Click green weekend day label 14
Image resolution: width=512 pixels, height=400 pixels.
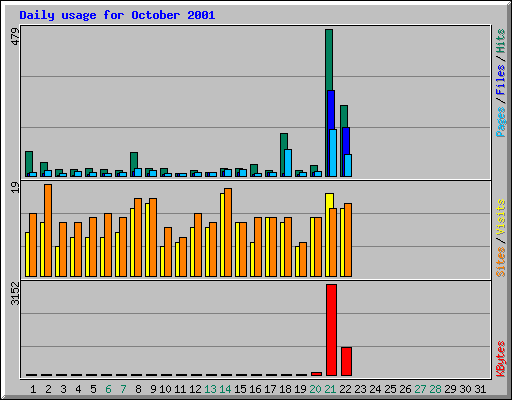225,389
